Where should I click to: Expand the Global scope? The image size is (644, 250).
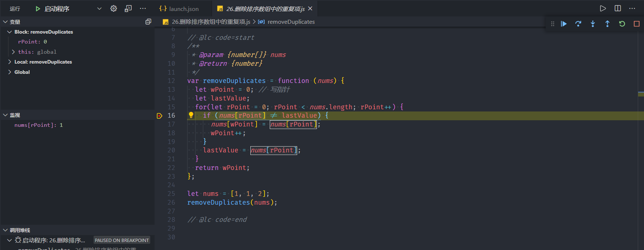point(10,72)
